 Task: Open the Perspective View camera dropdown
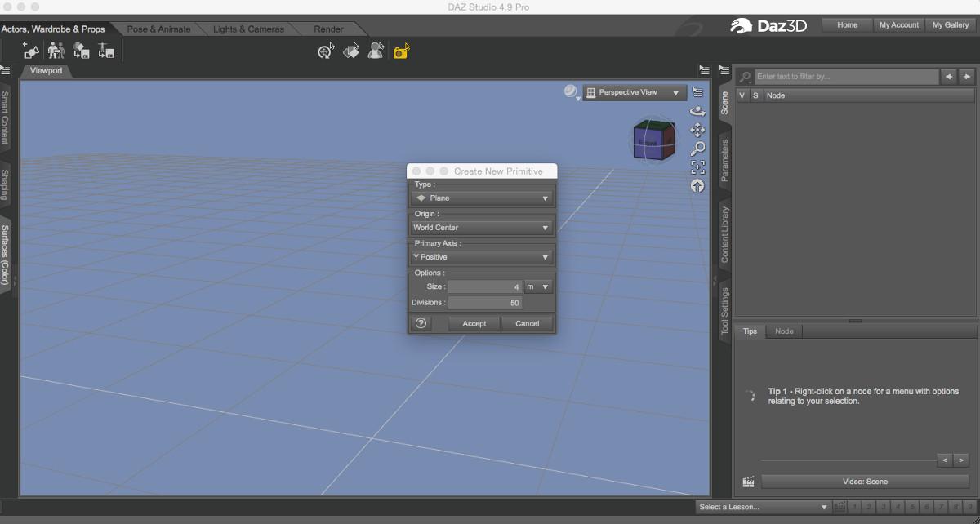(634, 92)
